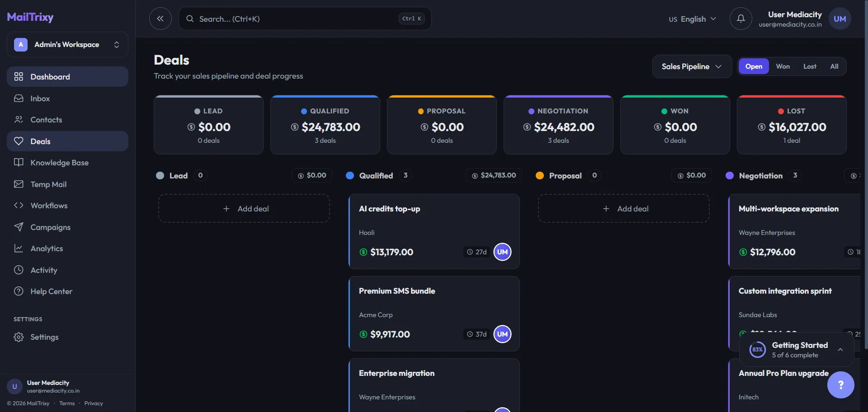The width and height of the screenshot is (868, 412).
Task: Open the Multi-workspace expansion deal
Action: 794,232
